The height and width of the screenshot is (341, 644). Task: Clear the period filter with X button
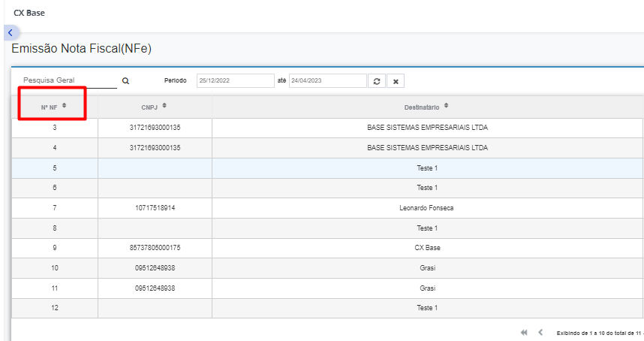[x=396, y=81]
